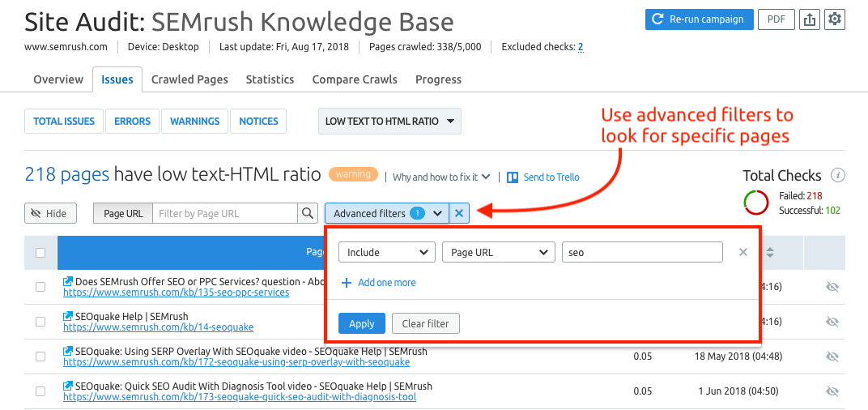Check the Using SERP Overlay row checkbox
Image resolution: width=868 pixels, height=410 pixels.
point(40,357)
